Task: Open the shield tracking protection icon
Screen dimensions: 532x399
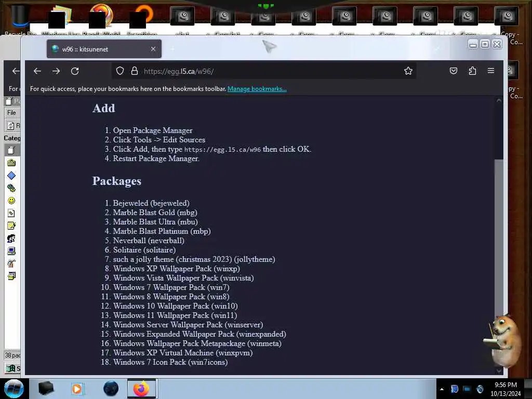Action: click(120, 71)
